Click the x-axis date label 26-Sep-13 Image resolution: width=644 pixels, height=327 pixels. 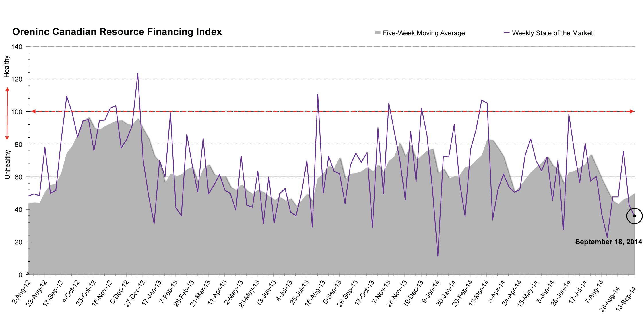[x=347, y=293]
